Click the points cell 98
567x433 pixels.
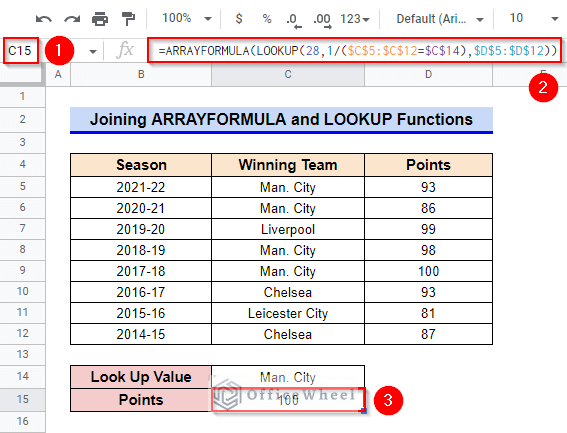(429, 250)
